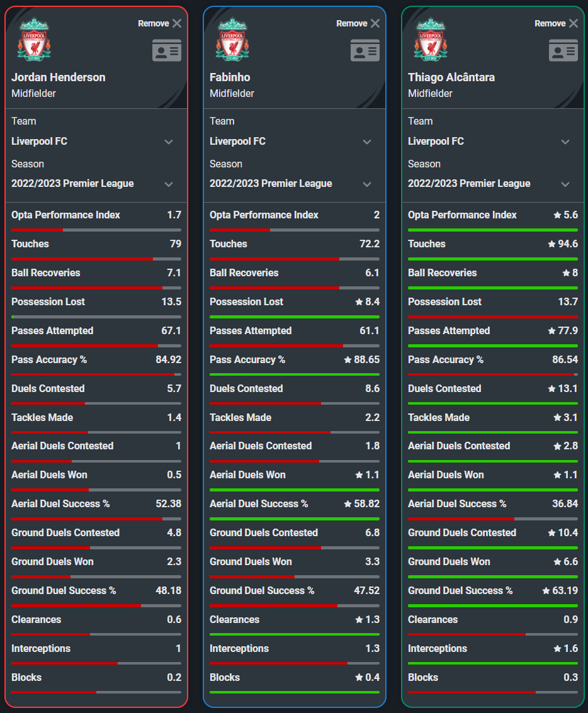Click Henderson's Pass Accuracy % value 84.92

[x=168, y=360]
